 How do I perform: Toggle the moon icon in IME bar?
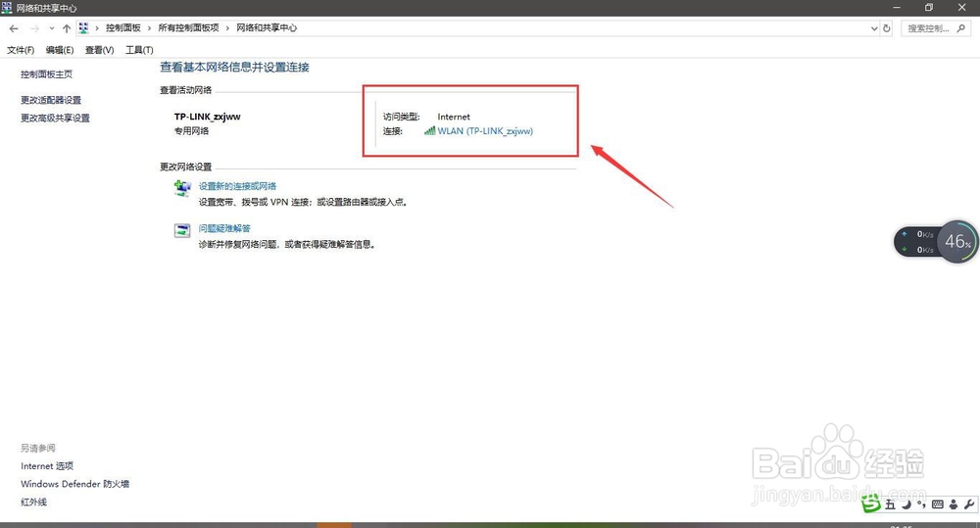point(906,504)
